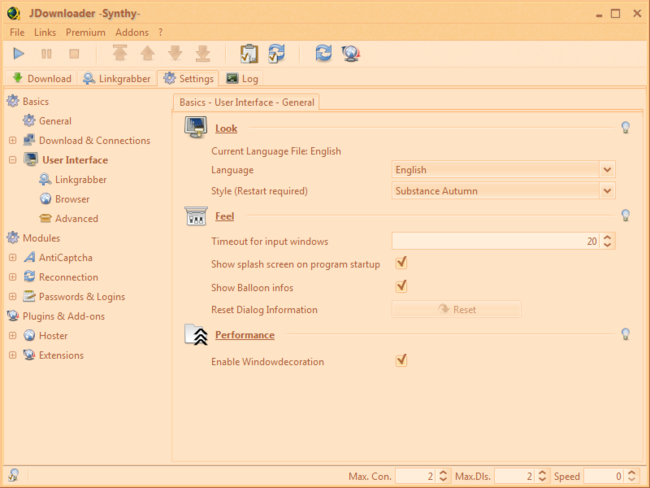650x488 pixels.
Task: Toggle Enable Windowdecoration checkbox
Action: tap(401, 360)
